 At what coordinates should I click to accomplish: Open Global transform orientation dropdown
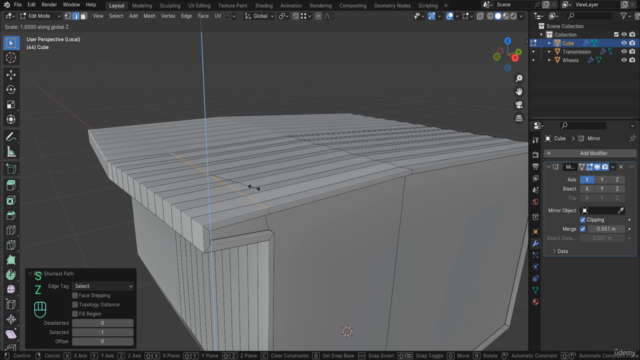click(259, 16)
